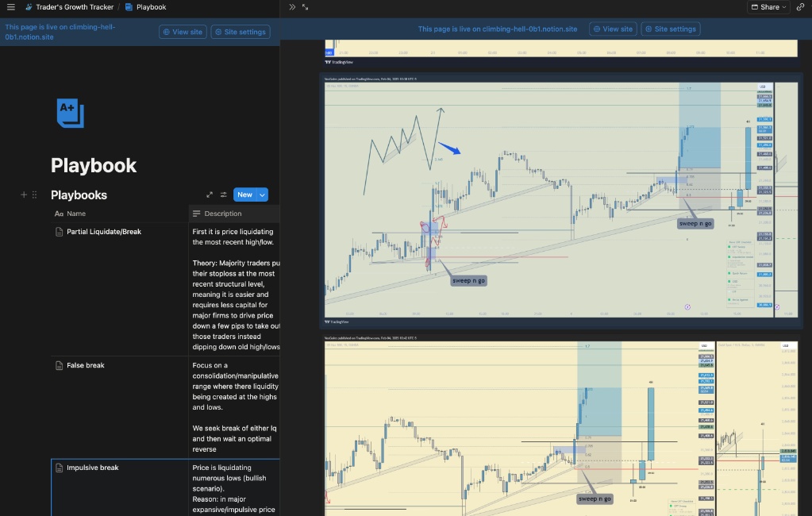Click the Playbook A+ page icon
This screenshot has height=516, width=812.
coord(71,113)
